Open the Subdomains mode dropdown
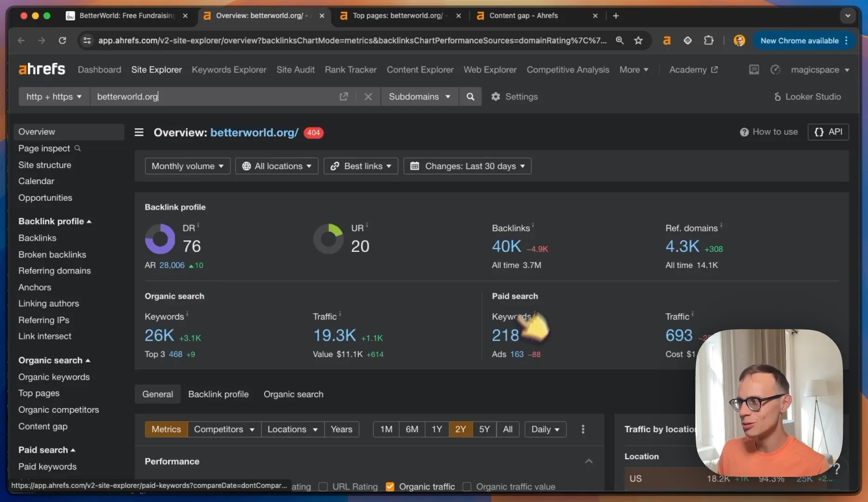This screenshot has width=868, height=502. [x=420, y=97]
